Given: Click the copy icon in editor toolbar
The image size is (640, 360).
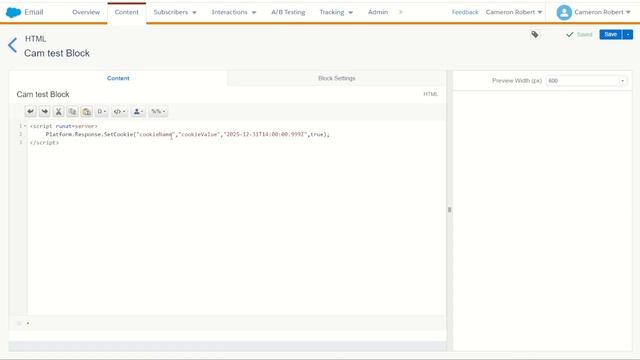Looking at the screenshot, I should (x=72, y=111).
